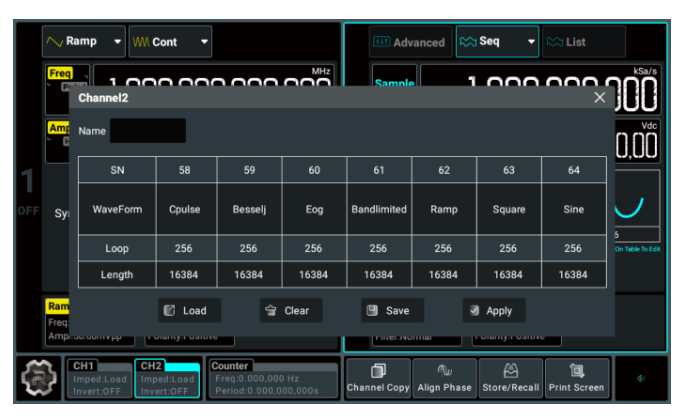Click the channel 1 OFF indicator

coord(28,211)
